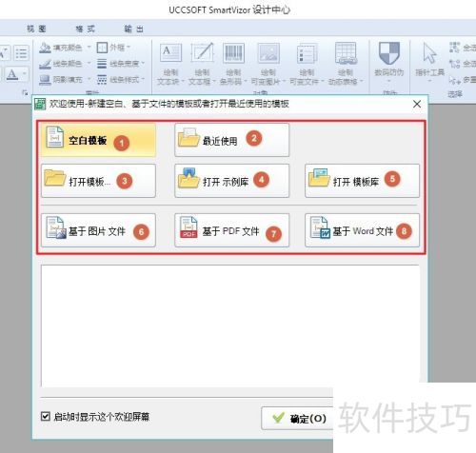Click the 线条样式 line style icon

click(x=102, y=79)
